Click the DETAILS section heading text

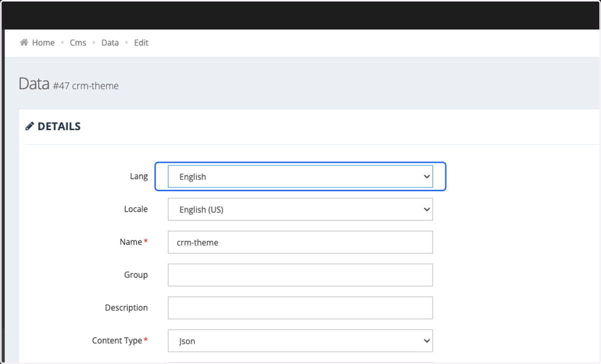(x=59, y=126)
